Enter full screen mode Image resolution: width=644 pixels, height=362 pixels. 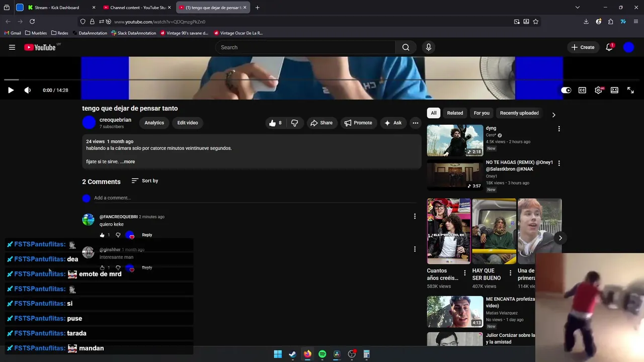point(630,90)
